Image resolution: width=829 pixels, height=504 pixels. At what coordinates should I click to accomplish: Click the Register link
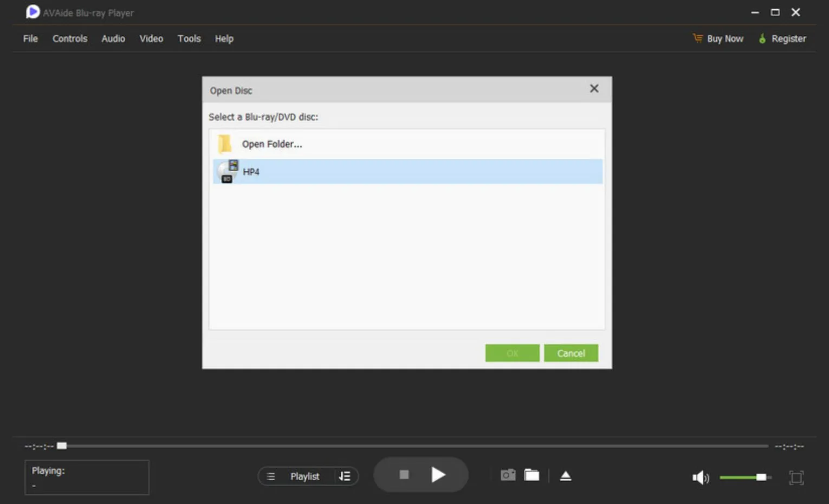pos(789,38)
